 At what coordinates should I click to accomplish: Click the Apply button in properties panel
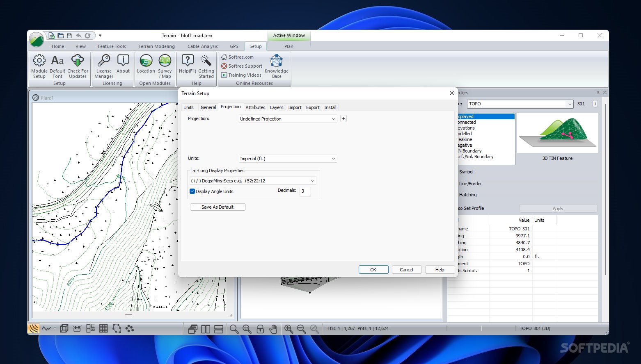tap(558, 209)
